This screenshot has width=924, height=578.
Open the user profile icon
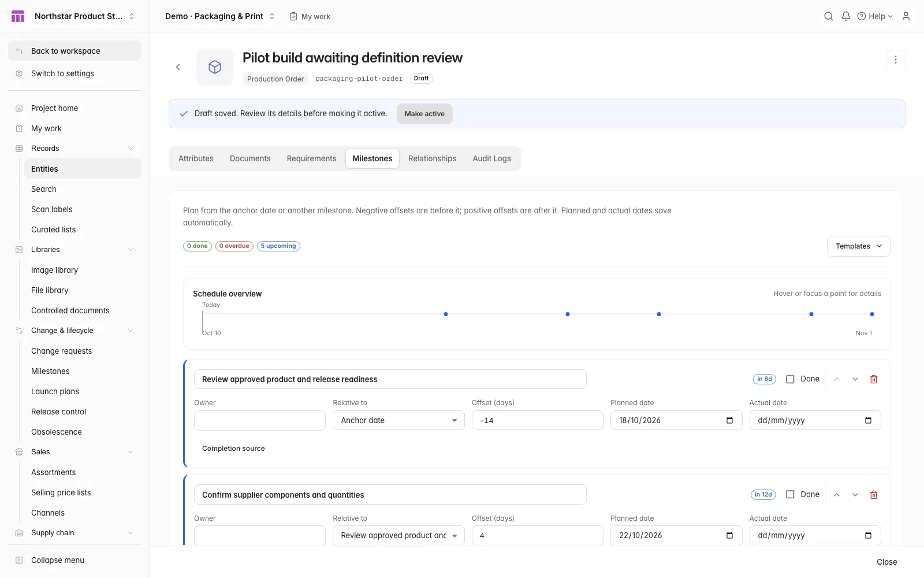pos(906,16)
